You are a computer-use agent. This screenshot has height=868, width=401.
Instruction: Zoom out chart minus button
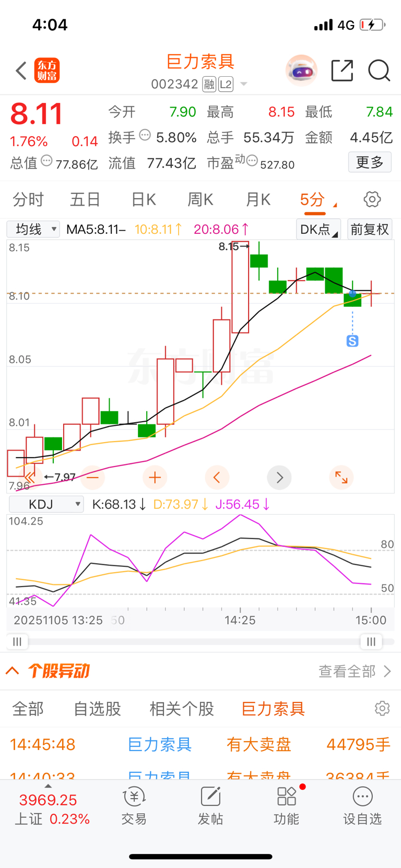click(92, 477)
